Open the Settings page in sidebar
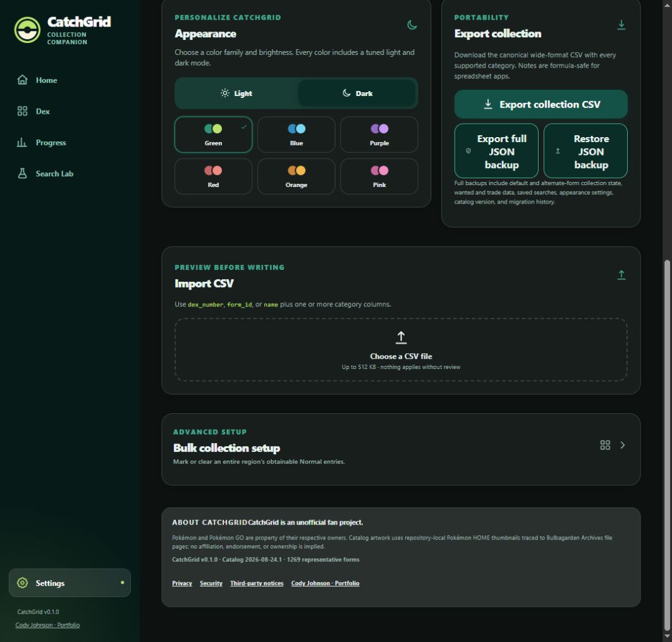 tap(70, 583)
